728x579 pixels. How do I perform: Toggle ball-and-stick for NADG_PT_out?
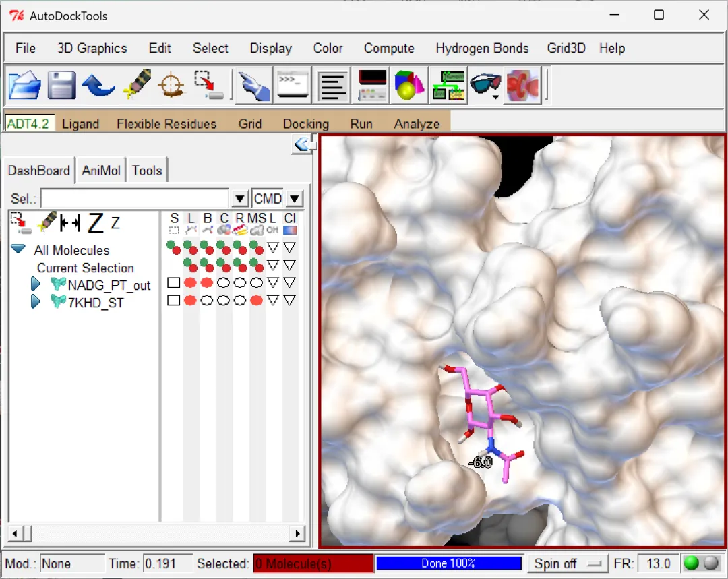tap(207, 283)
